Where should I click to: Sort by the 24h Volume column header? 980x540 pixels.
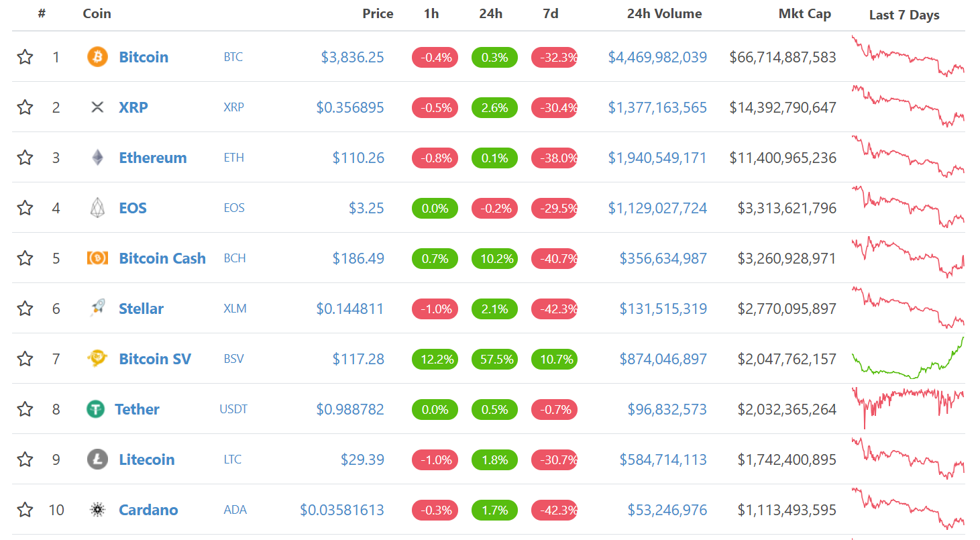click(x=664, y=13)
